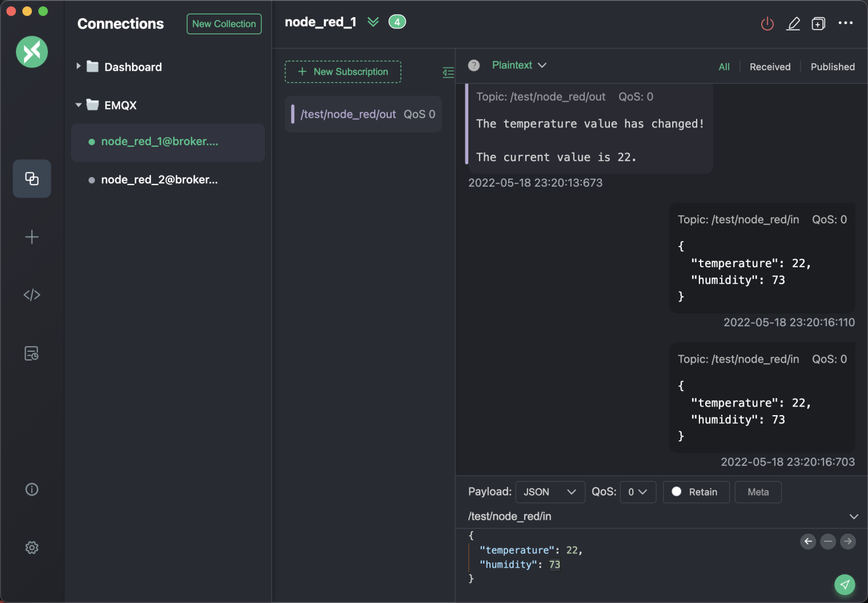This screenshot has width=868, height=603.
Task: Click the previous payload history left arrow
Action: pos(808,541)
